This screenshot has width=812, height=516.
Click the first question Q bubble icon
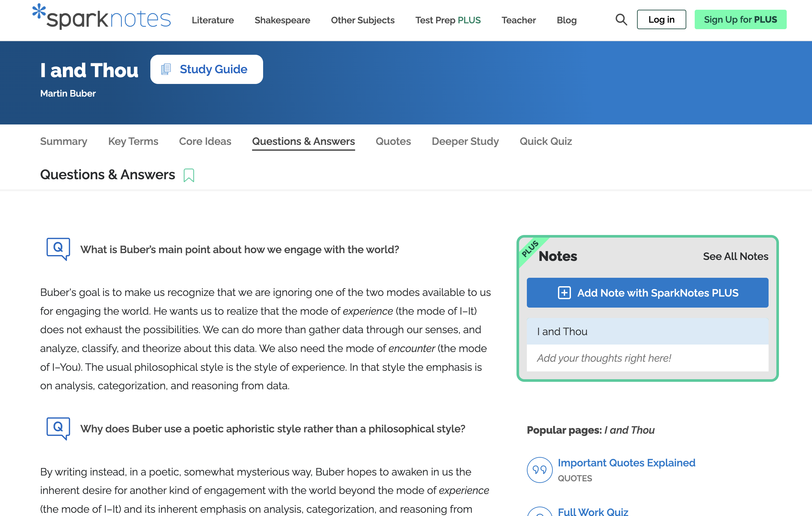[58, 249]
